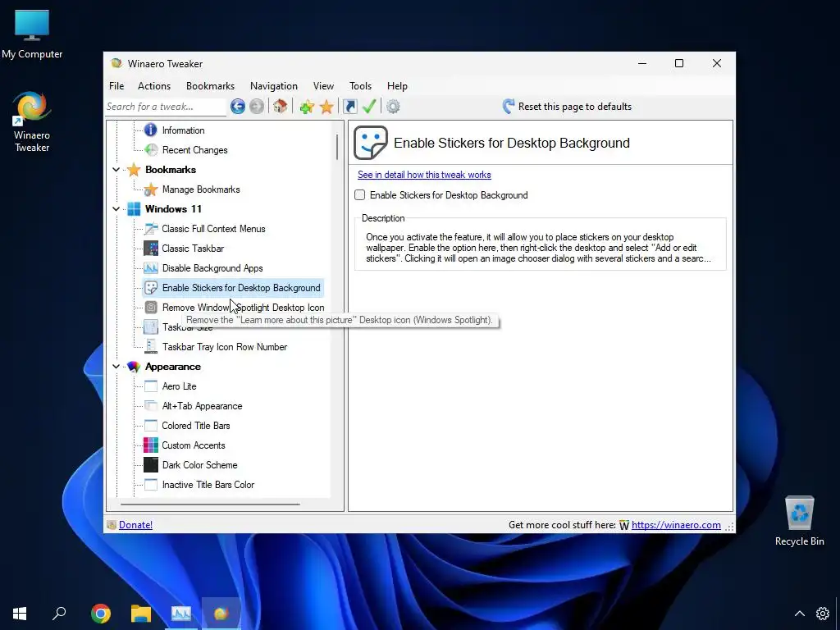Click the Disable Background Apps icon
The width and height of the screenshot is (840, 630).
pyautogui.click(x=151, y=268)
